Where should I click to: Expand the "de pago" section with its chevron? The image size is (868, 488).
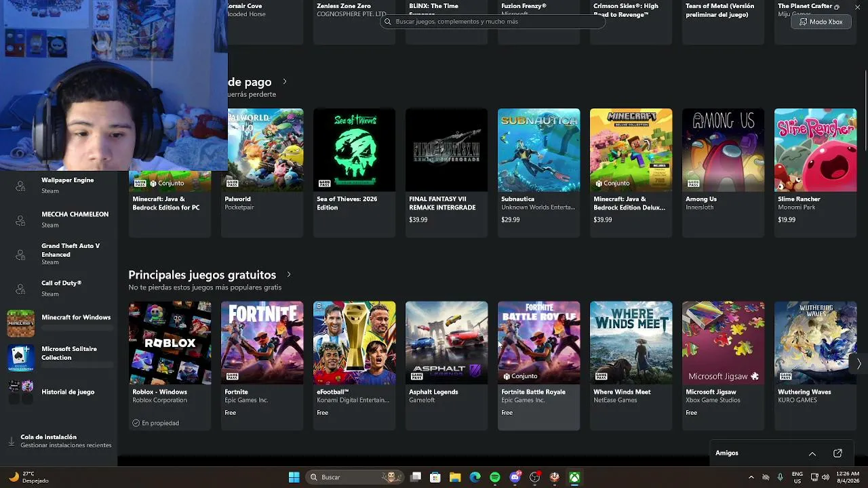coord(285,82)
